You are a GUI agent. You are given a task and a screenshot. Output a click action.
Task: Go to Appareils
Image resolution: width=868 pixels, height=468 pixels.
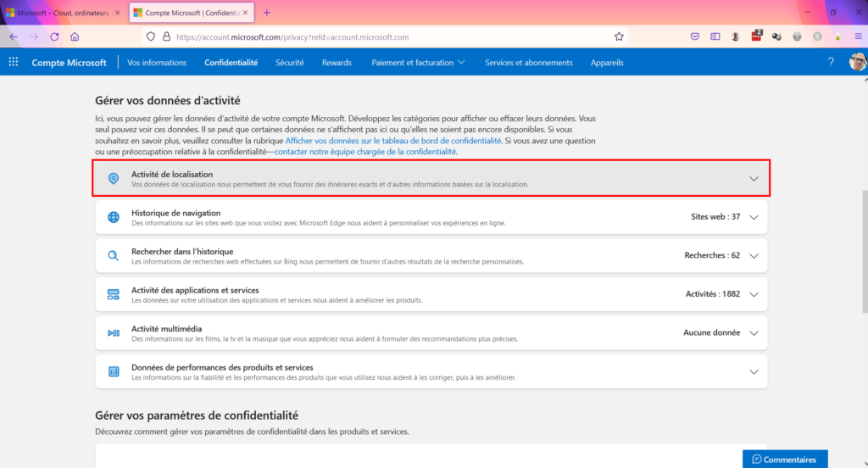(x=607, y=63)
